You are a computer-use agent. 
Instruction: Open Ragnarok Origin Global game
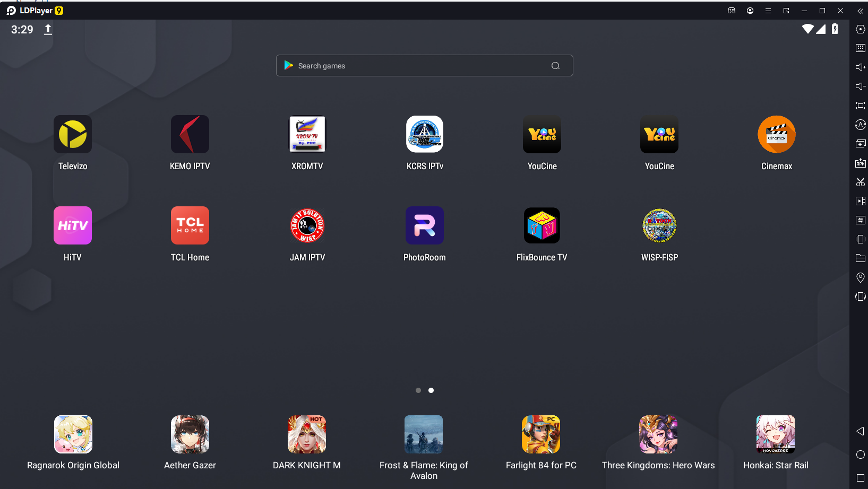73,434
